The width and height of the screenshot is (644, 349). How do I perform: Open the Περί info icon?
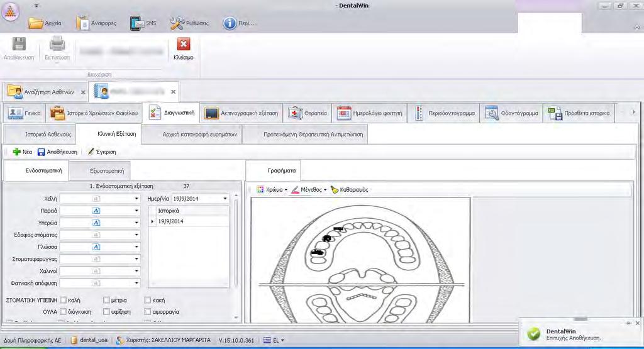click(230, 23)
